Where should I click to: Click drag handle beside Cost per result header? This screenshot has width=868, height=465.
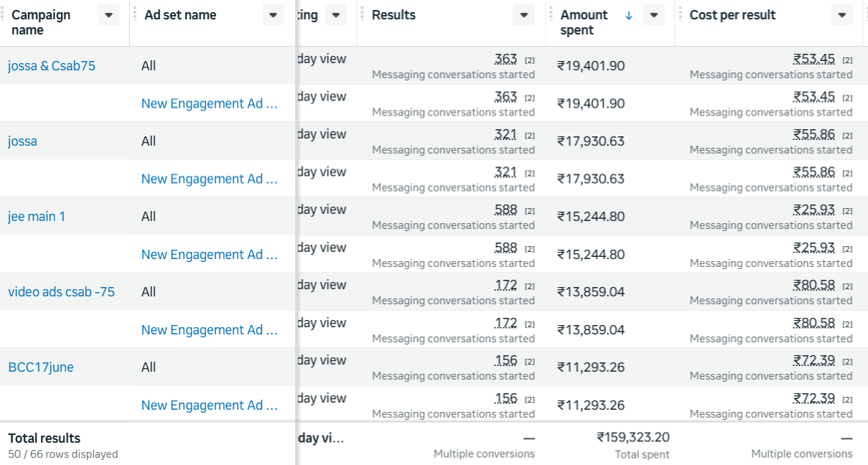coord(681,14)
